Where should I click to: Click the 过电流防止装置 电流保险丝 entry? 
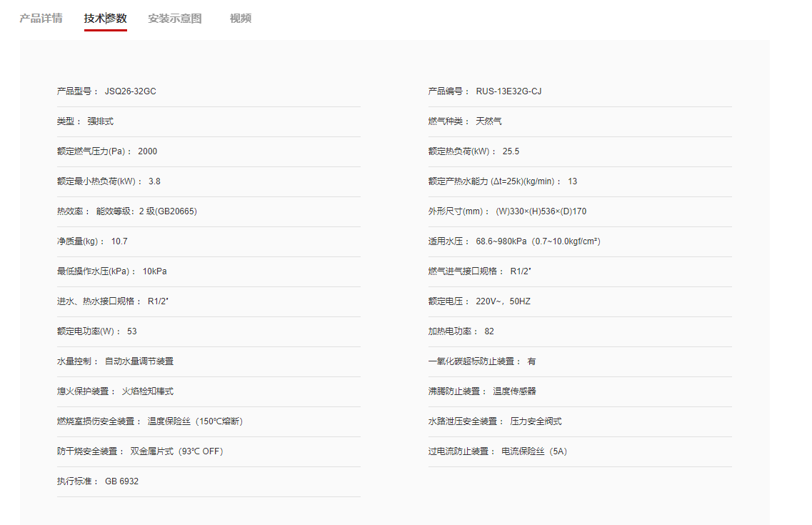580,452
